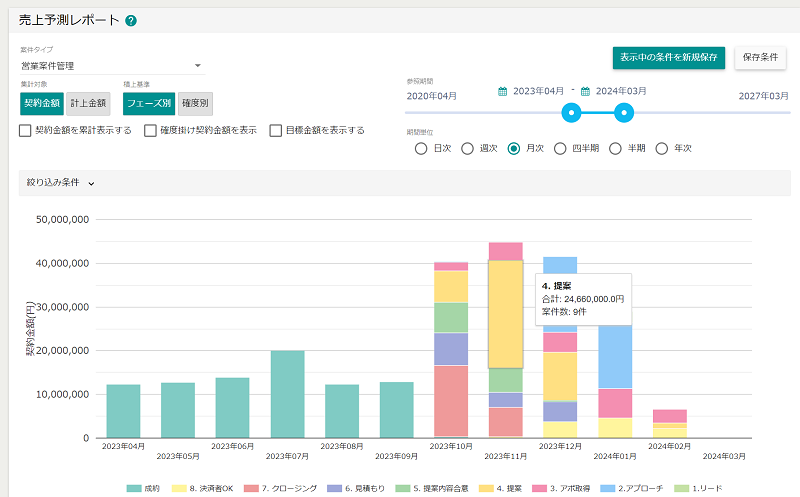The height and width of the screenshot is (497, 800).
Task: Click the 5. 提案内容合意 legend icon
Action: [x=404, y=488]
